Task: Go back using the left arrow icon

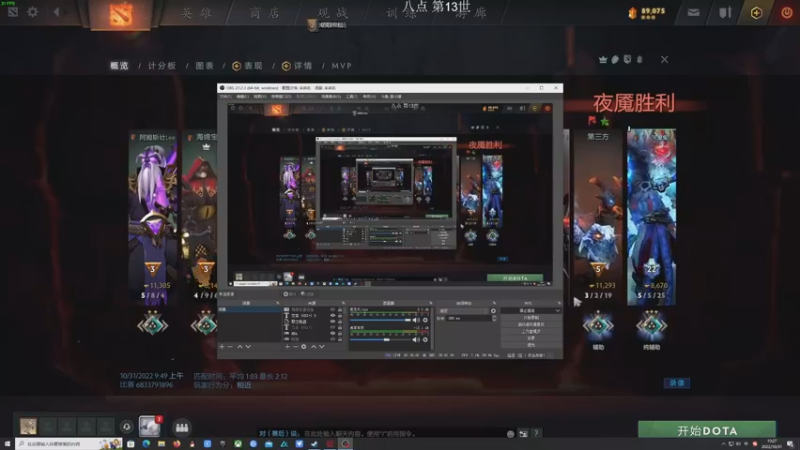Action: (57, 12)
